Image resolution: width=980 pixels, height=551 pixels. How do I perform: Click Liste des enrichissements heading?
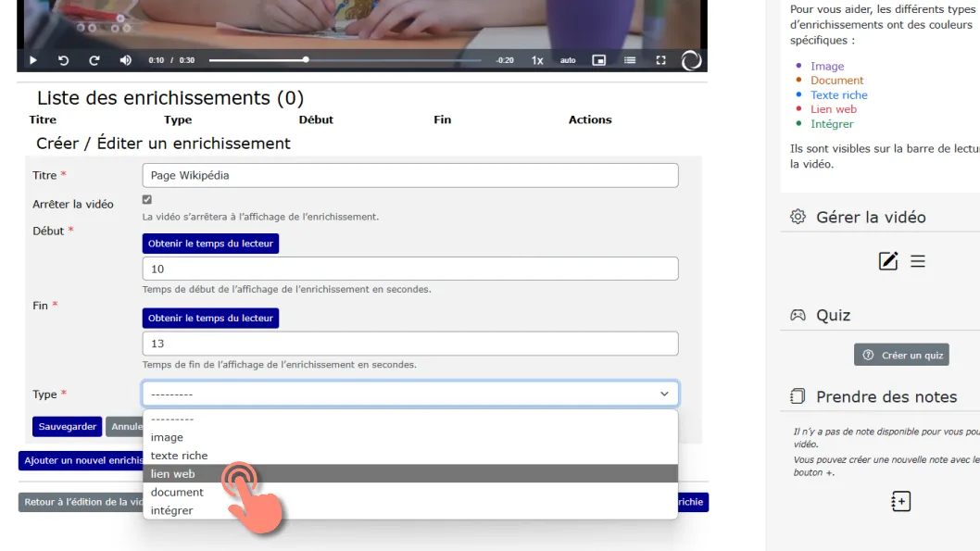pyautogui.click(x=170, y=98)
